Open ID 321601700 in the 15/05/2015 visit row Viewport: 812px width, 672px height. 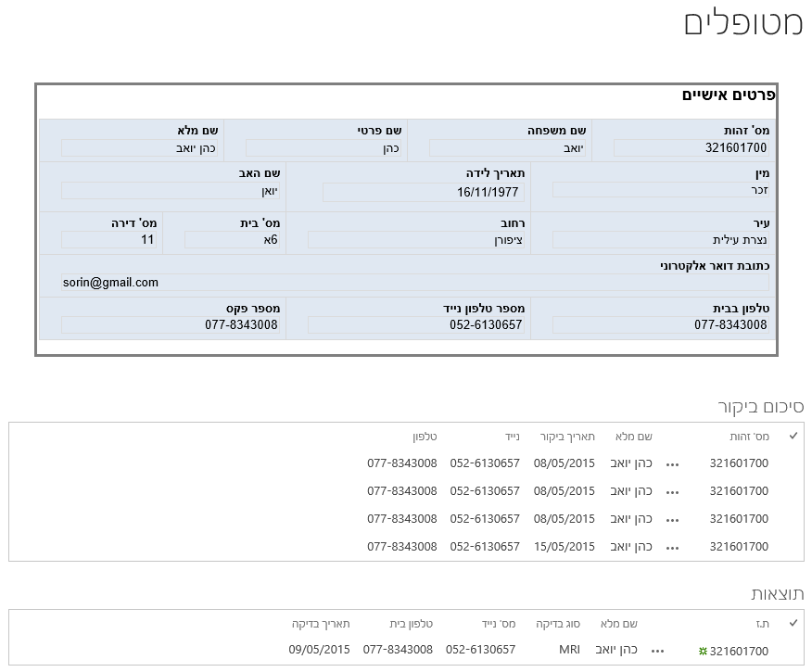click(739, 547)
